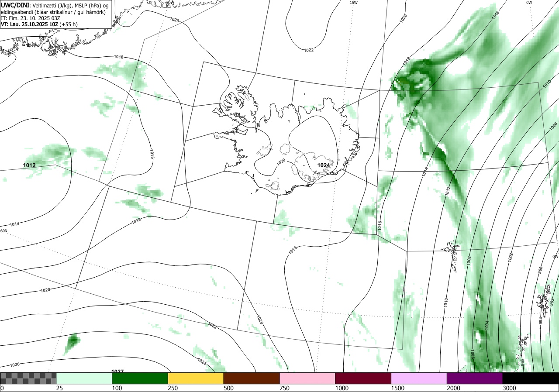The image size is (559, 392).
Task: Click the '15W' longitude label
Action: pyautogui.click(x=354, y=3)
